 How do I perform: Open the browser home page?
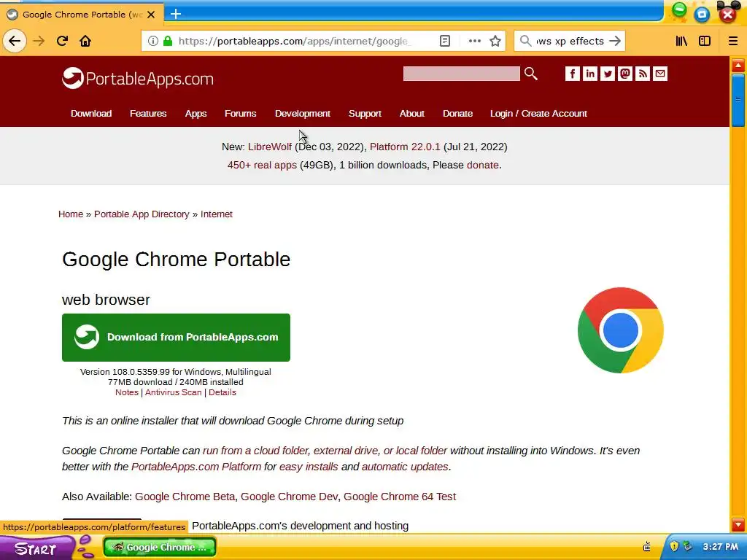(x=85, y=41)
